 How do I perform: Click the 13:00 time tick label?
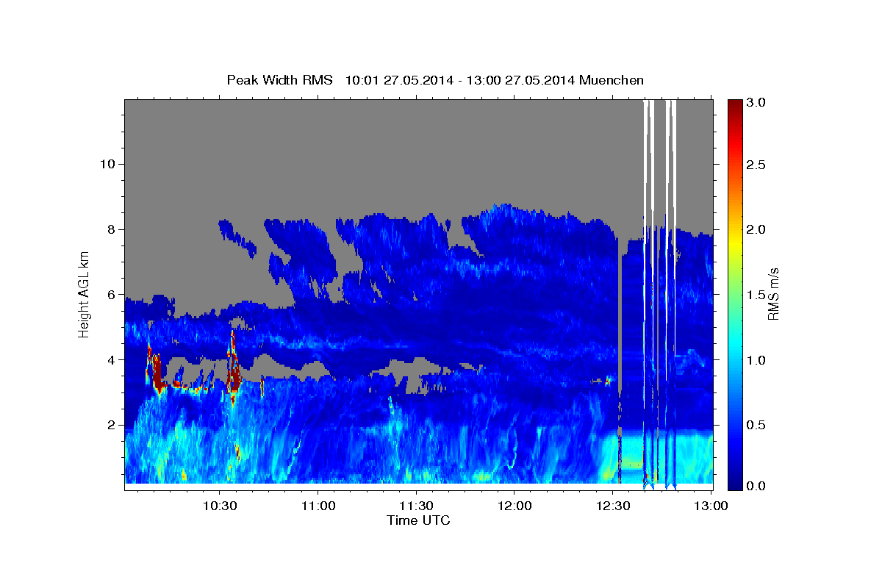(x=711, y=506)
